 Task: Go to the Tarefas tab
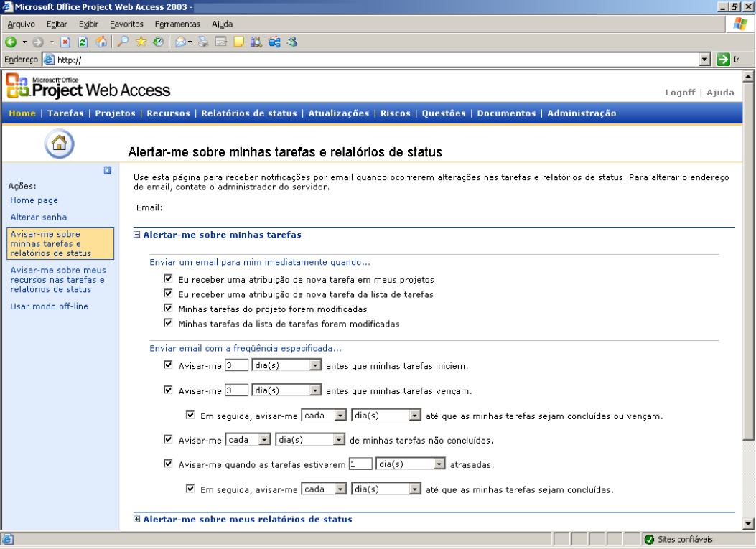click(x=65, y=113)
